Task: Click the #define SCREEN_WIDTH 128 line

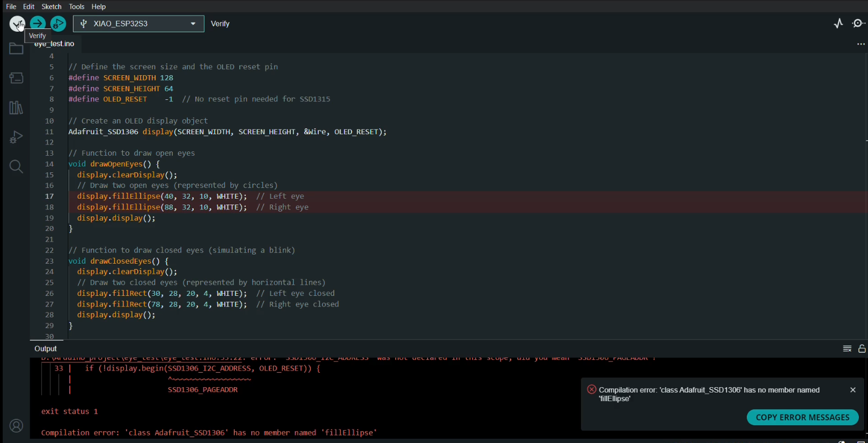Action: [121, 78]
